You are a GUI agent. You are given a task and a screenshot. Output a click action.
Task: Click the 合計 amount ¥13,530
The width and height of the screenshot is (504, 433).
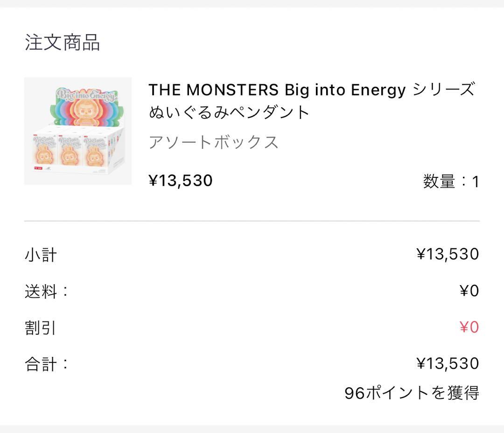click(x=448, y=363)
